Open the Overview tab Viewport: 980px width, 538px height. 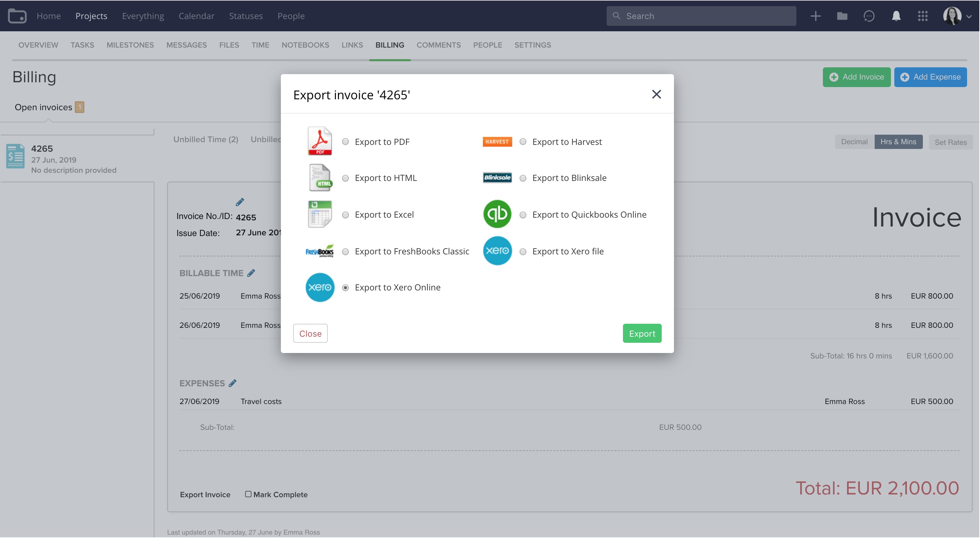click(x=38, y=45)
